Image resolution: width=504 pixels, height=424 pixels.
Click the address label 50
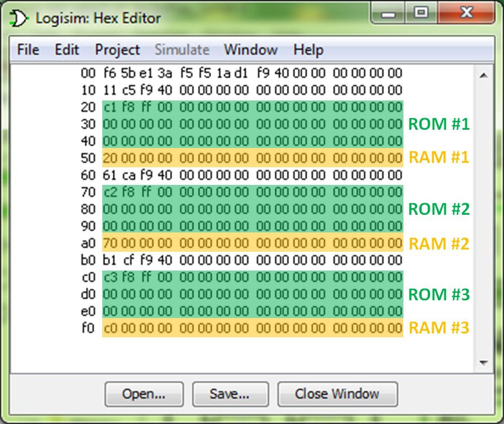coord(88,158)
